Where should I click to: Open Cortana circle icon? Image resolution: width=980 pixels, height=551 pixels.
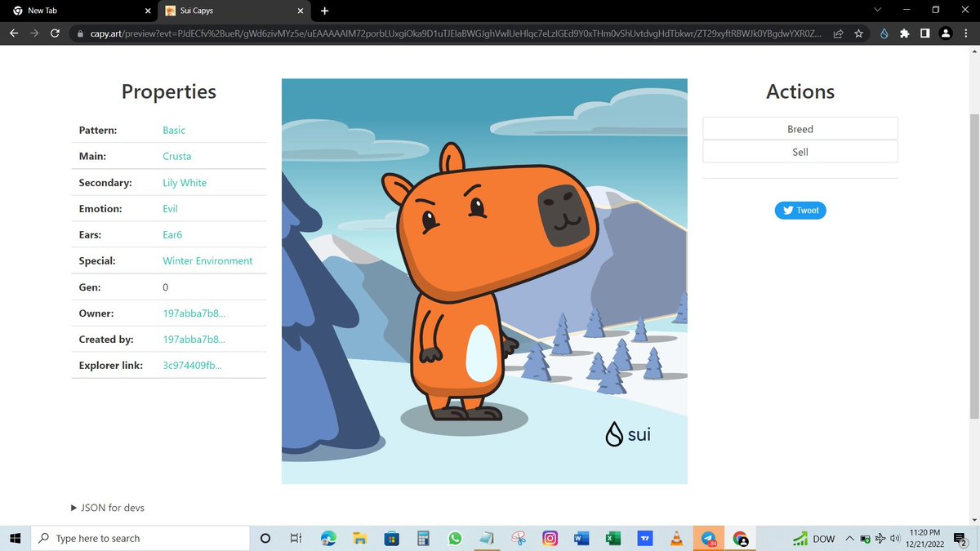tap(265, 539)
